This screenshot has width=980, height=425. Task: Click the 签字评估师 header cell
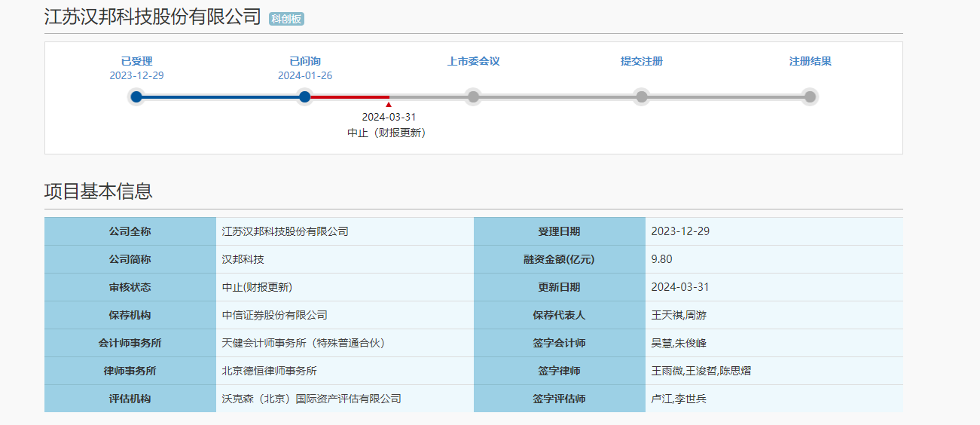point(560,399)
